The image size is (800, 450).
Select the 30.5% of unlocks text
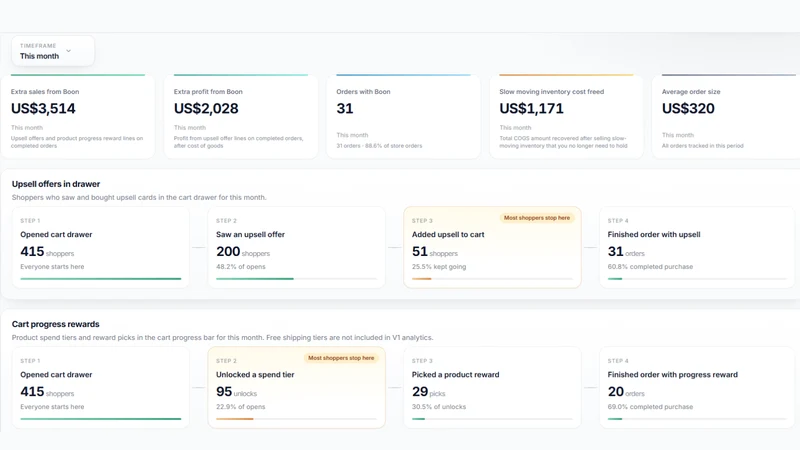[439, 407]
